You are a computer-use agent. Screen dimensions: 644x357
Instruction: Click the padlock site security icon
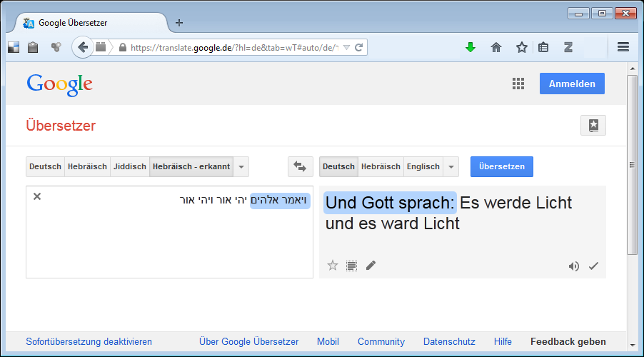pyautogui.click(x=122, y=47)
